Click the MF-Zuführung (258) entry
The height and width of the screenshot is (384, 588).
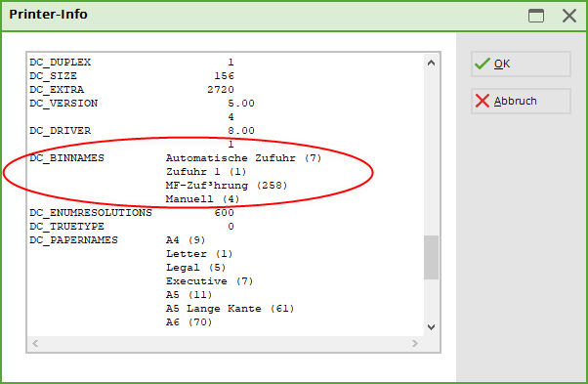[x=227, y=186]
